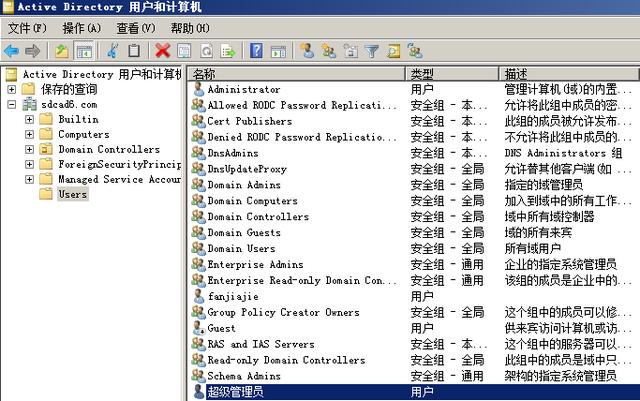
Task: Select the Computers folder in tree
Action: click(x=83, y=134)
